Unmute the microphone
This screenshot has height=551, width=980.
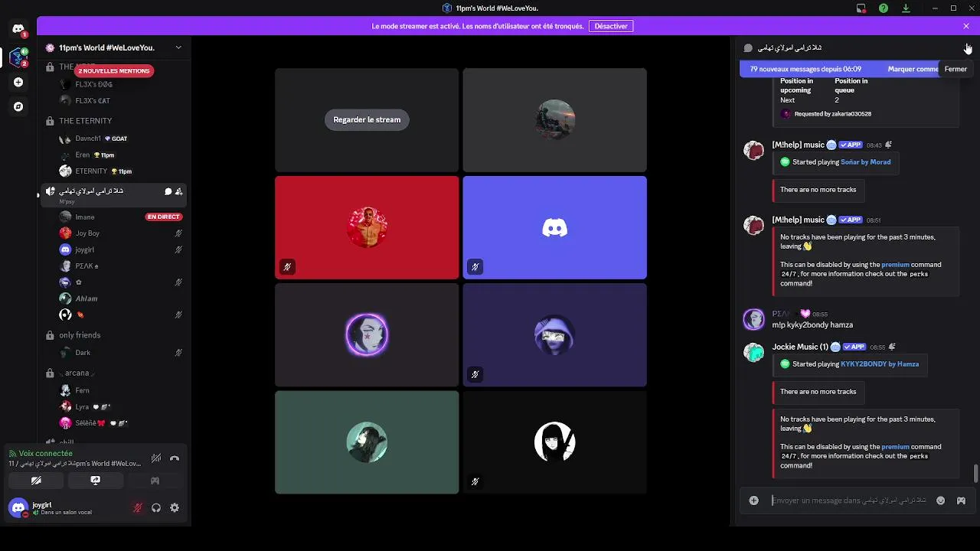click(138, 507)
